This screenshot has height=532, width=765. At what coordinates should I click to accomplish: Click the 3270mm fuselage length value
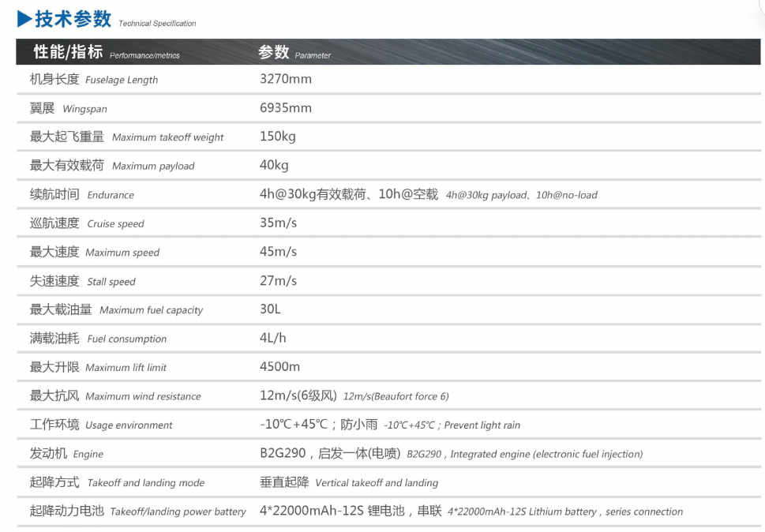pyautogui.click(x=285, y=79)
